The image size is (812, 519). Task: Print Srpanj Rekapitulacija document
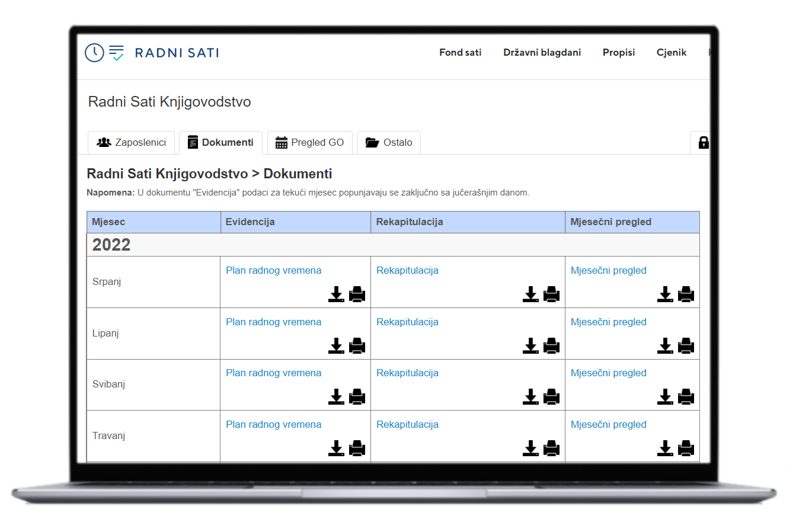pos(551,294)
